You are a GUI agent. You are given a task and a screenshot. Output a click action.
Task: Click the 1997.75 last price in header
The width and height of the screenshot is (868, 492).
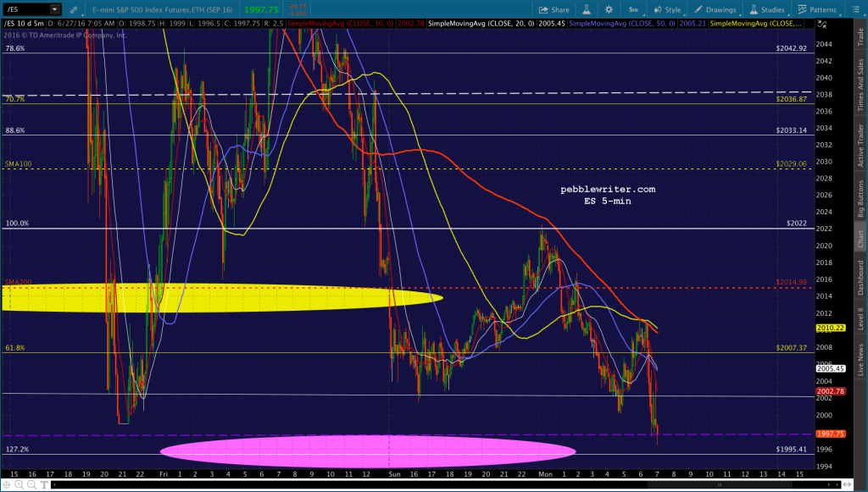(261, 9)
